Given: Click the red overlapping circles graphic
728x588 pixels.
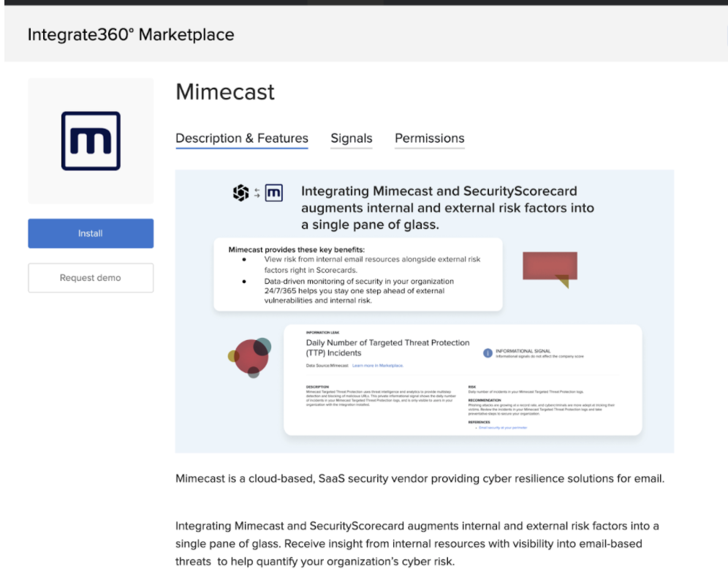Looking at the screenshot, I should coord(250,358).
